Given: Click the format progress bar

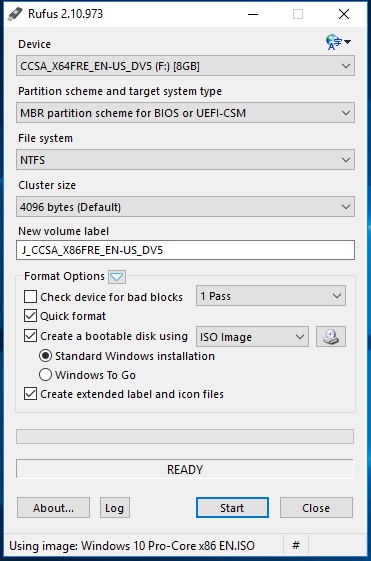Looking at the screenshot, I should (x=185, y=436).
